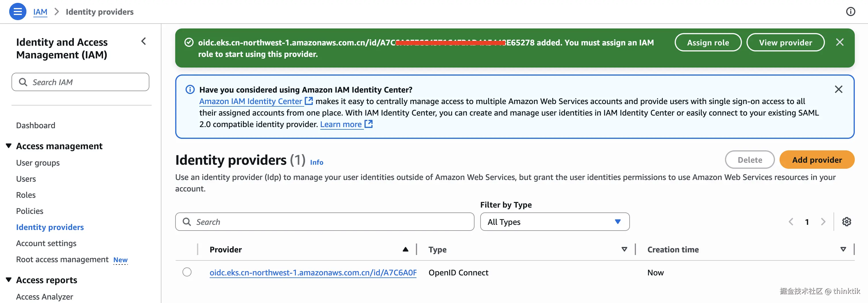Click the View provider button
The height and width of the screenshot is (303, 868).
[786, 42]
